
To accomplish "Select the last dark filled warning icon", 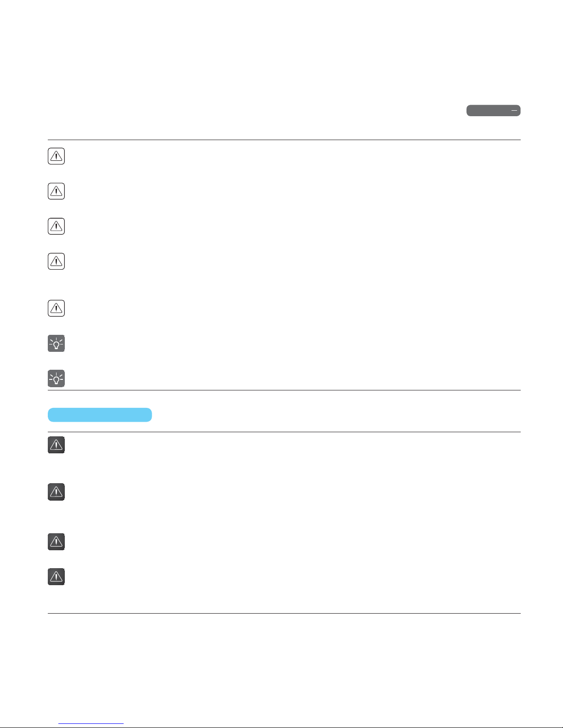I will pyautogui.click(x=56, y=577).
